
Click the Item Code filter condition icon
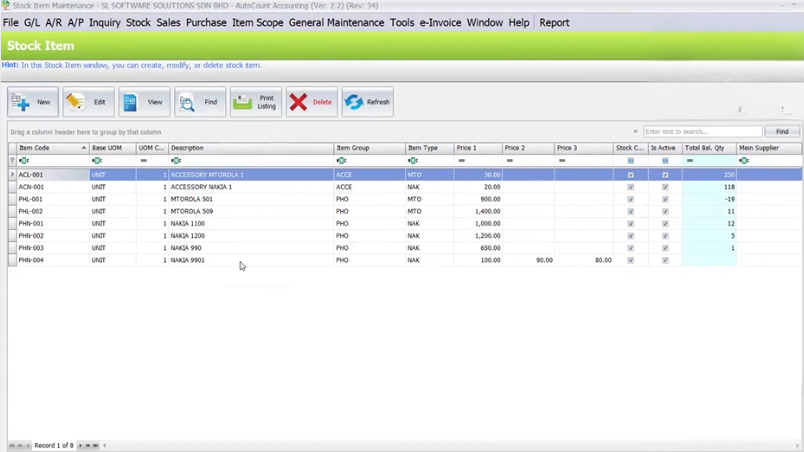click(24, 160)
